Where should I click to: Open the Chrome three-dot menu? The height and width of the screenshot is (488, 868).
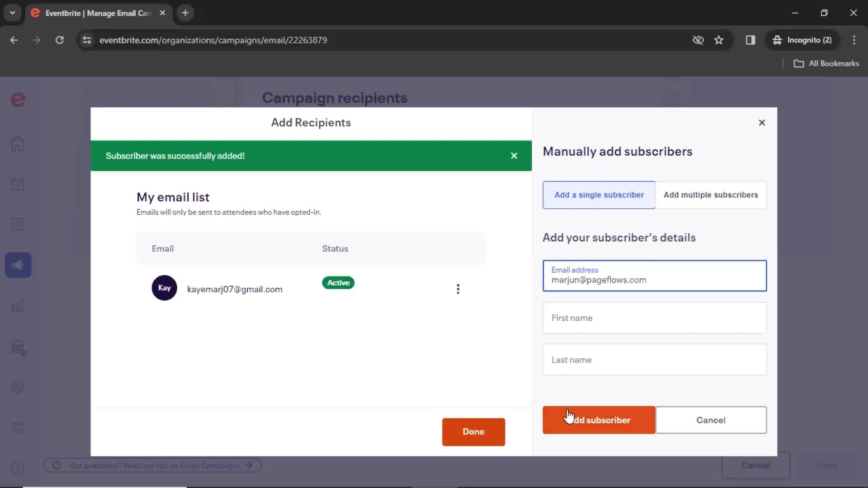click(854, 40)
